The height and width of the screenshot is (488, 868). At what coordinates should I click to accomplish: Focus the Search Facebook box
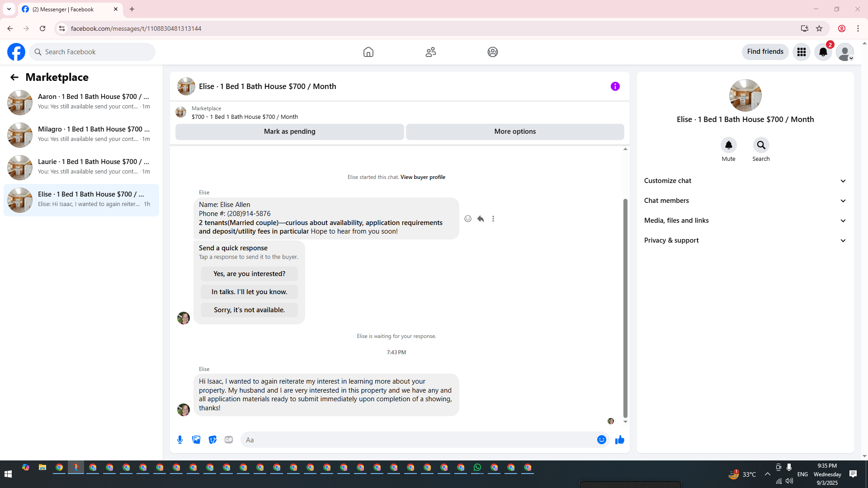(92, 52)
